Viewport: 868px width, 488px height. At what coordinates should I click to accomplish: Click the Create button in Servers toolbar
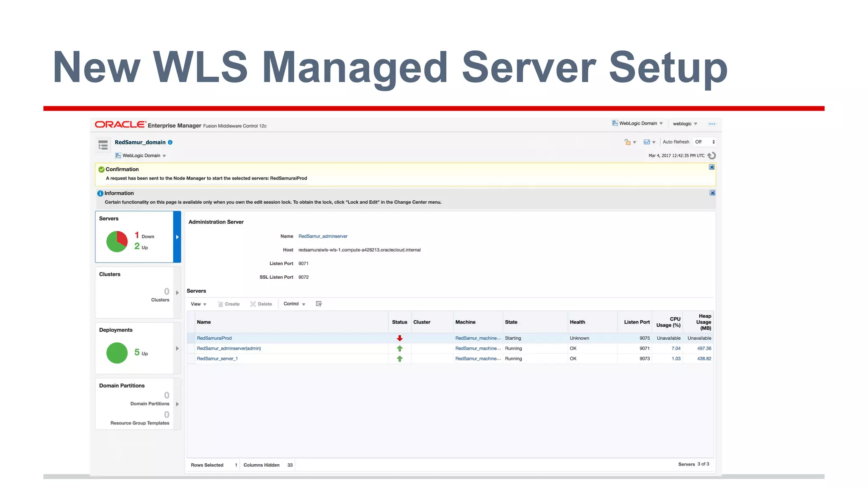pyautogui.click(x=229, y=304)
